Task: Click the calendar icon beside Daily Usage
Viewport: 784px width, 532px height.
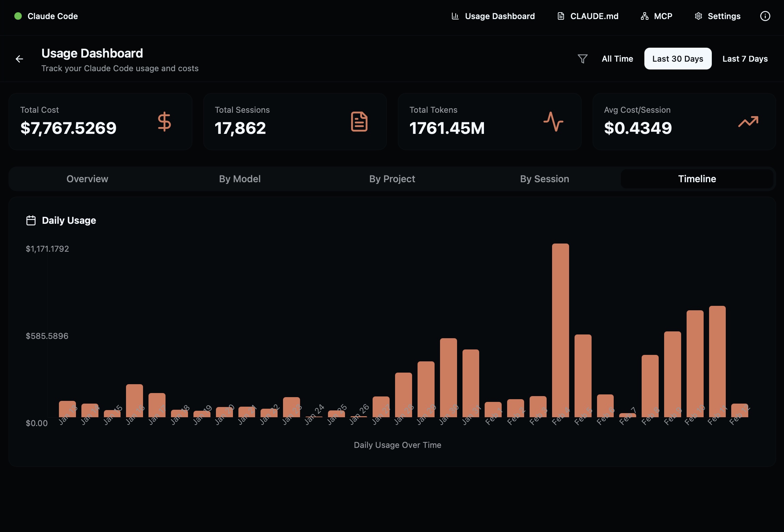Action: click(31, 220)
